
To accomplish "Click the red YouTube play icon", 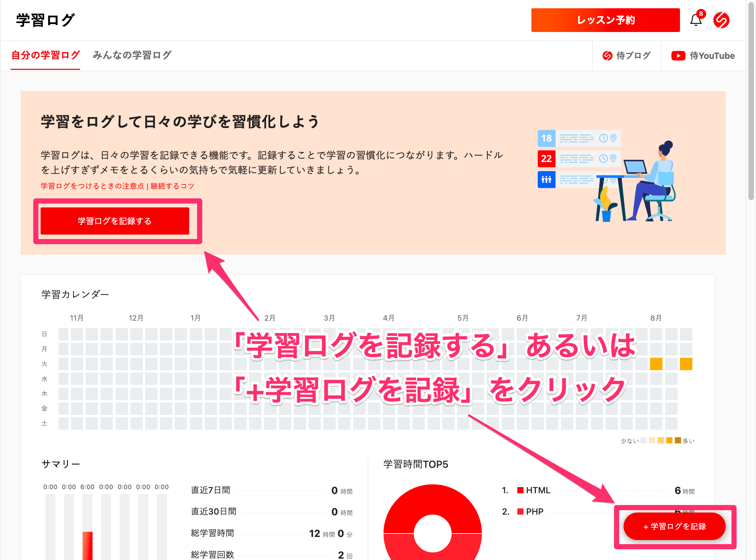I will pos(678,56).
